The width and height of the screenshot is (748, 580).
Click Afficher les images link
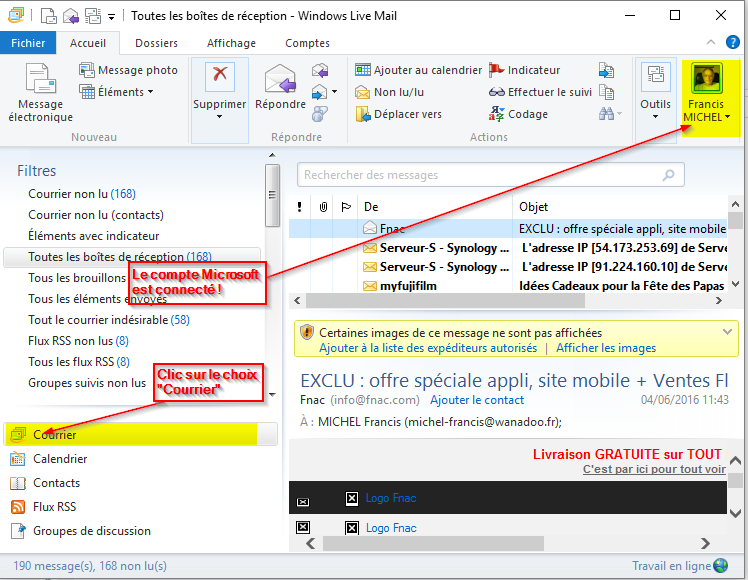(x=606, y=348)
